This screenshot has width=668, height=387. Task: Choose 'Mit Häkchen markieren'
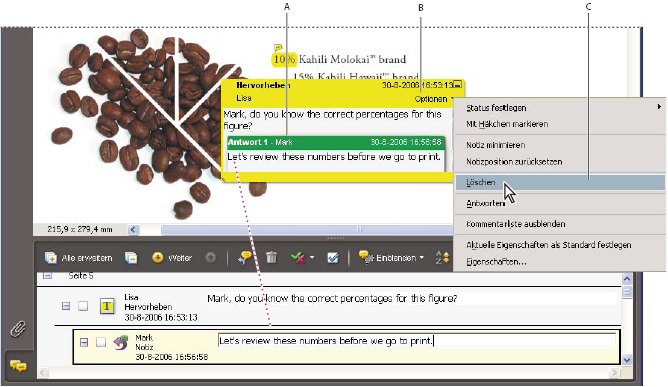pos(559,124)
